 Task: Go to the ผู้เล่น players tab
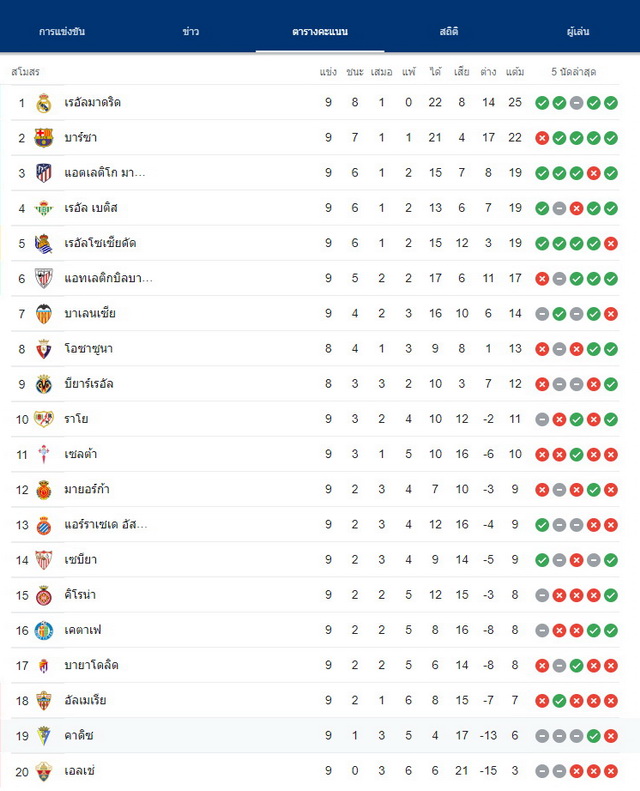click(577, 31)
